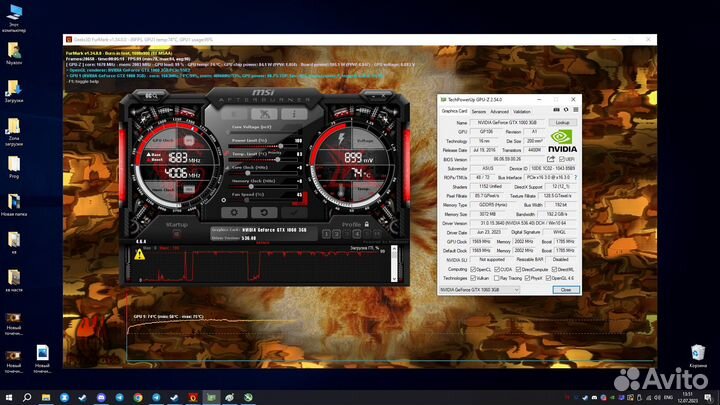Toggle the OpenCL checkbox in GPU-Z
This screenshot has height=405, width=720.
tap(473, 270)
